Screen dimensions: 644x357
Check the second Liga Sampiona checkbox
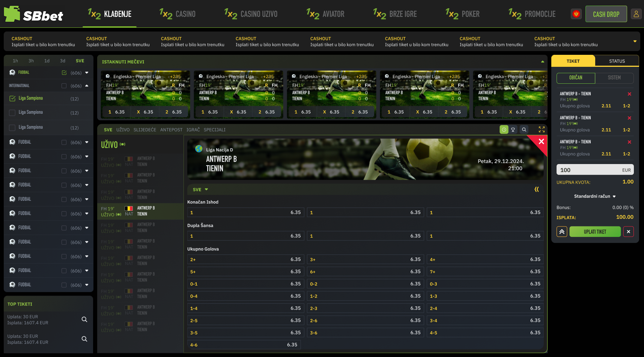12,113
